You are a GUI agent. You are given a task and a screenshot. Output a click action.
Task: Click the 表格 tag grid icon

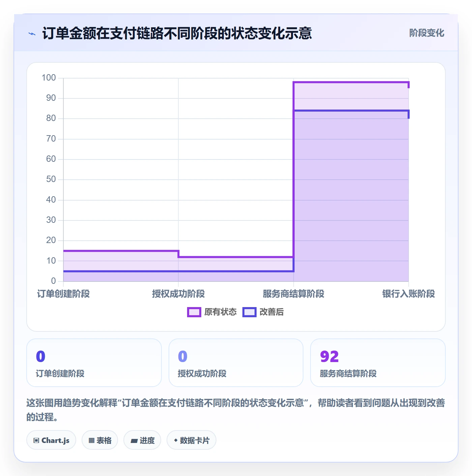click(91, 440)
